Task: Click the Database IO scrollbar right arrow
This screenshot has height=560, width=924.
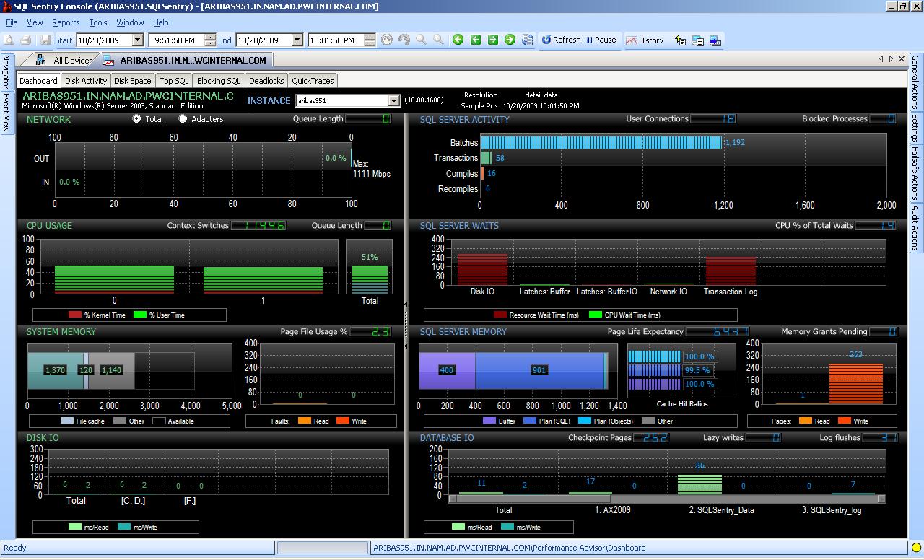Action: pos(881,499)
